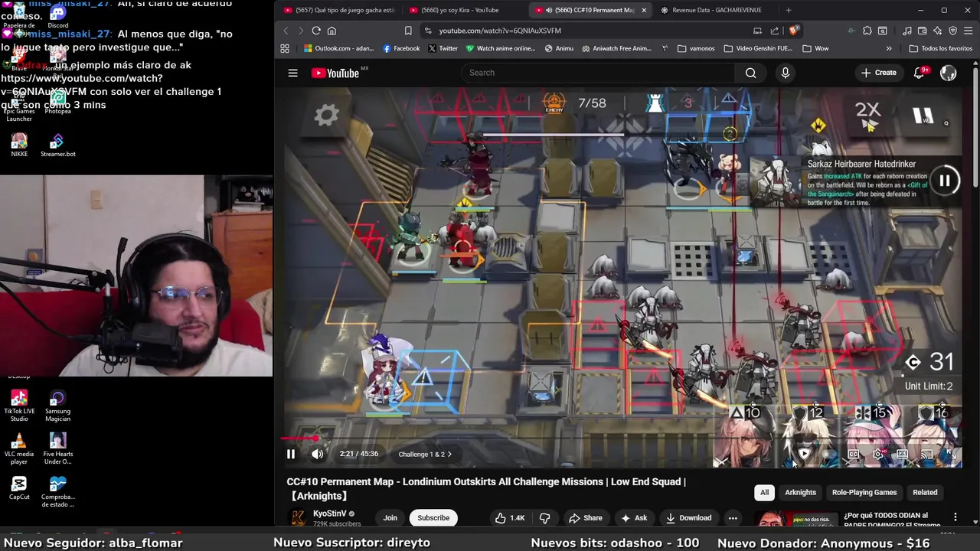Viewport: 980px width, 551px height.
Task: Go to the YouTube home logo
Action: point(335,73)
